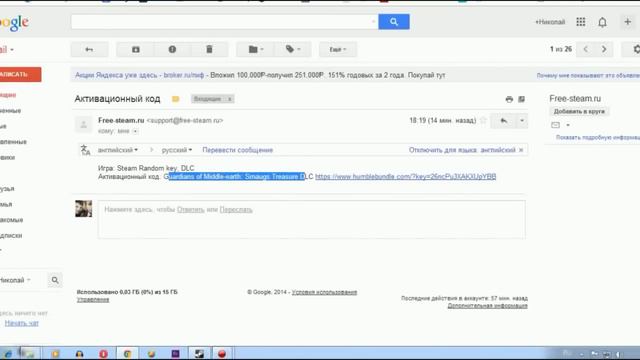The height and width of the screenshot is (360, 640).
Task: Click the blue search button
Action: [x=393, y=22]
